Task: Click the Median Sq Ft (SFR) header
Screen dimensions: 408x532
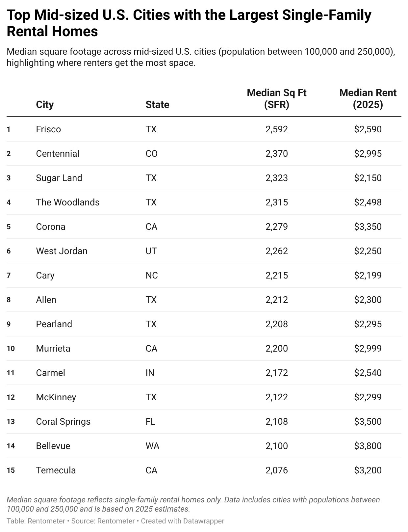Action: coord(276,98)
